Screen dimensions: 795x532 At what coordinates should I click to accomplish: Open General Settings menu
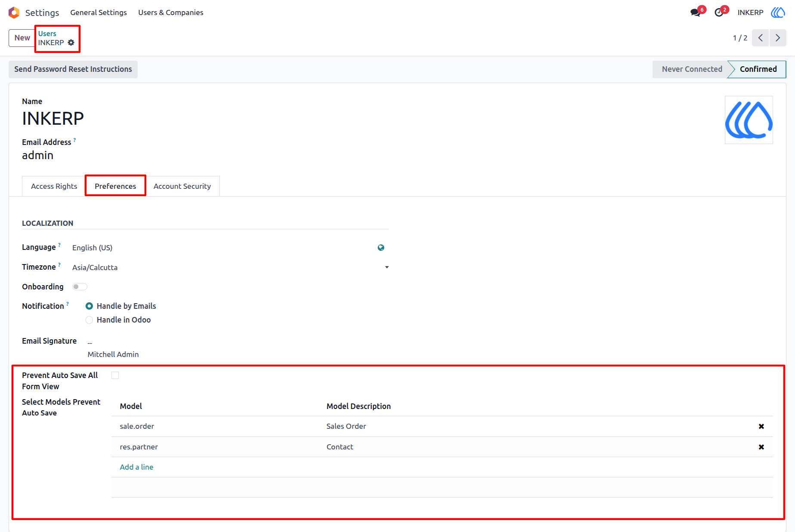(99, 12)
